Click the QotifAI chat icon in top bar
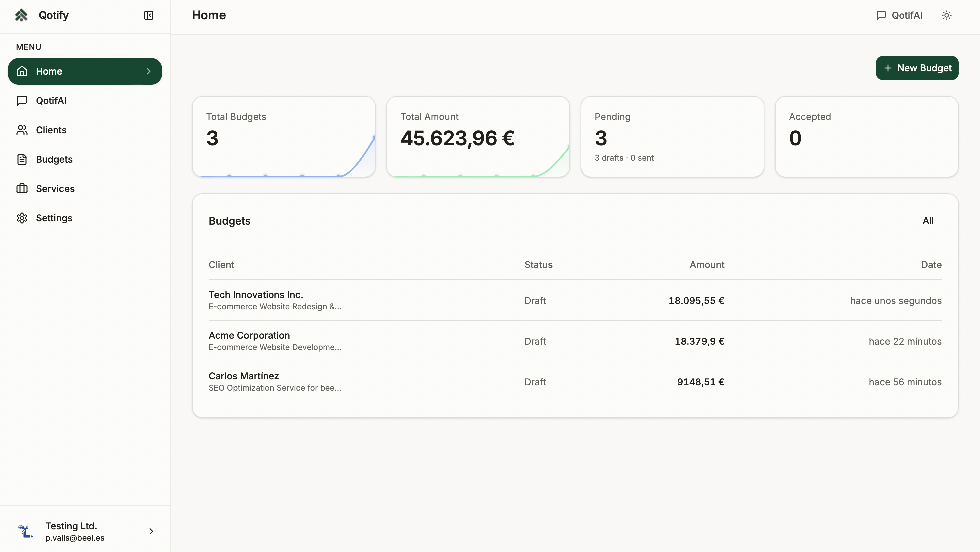The height and width of the screenshot is (552, 980). click(x=881, y=15)
